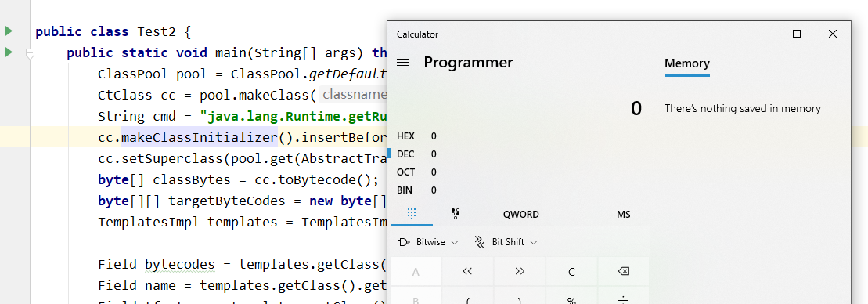The width and height of the screenshot is (868, 304).
Task: Expand the Bitwise operations dropdown
Action: pyautogui.click(x=428, y=242)
